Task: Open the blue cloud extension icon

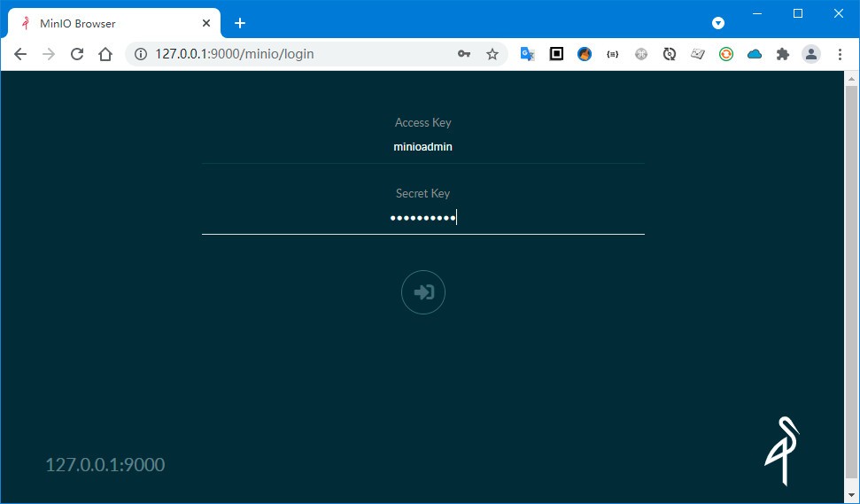Action: (755, 54)
